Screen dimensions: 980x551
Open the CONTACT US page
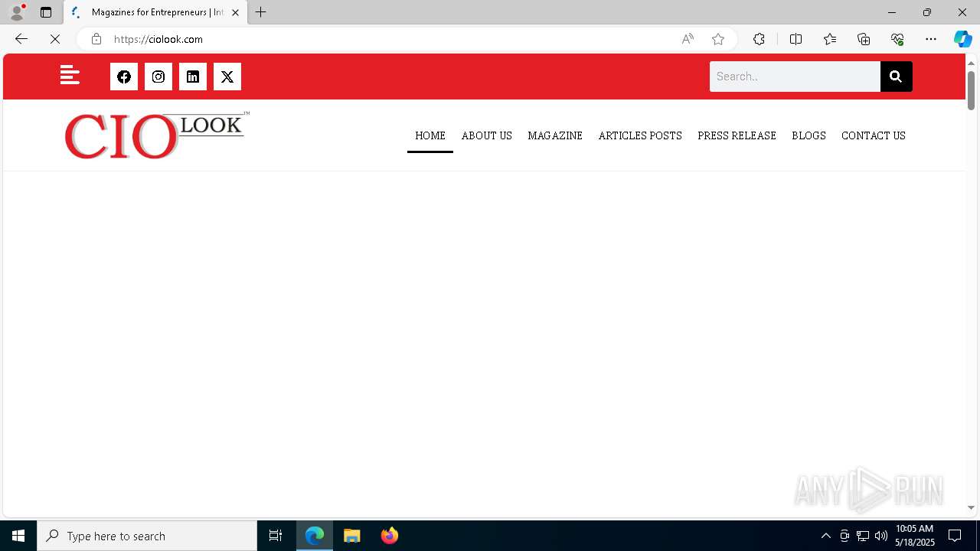pos(874,135)
